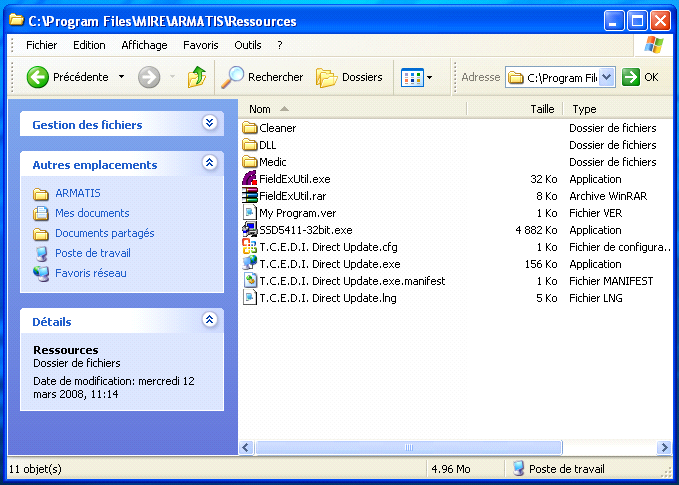
Task: Click the horizontal scrollbar right arrow
Action: click(663, 447)
